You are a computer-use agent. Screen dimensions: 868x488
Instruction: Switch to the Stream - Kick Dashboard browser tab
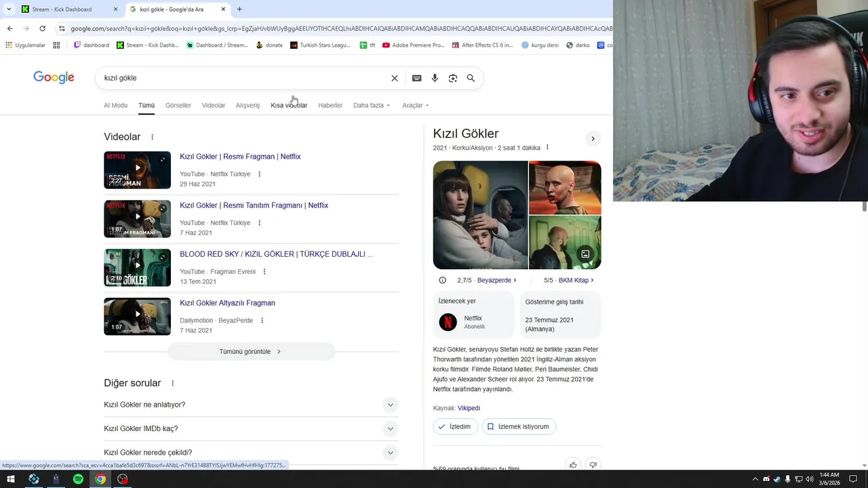[x=68, y=9]
